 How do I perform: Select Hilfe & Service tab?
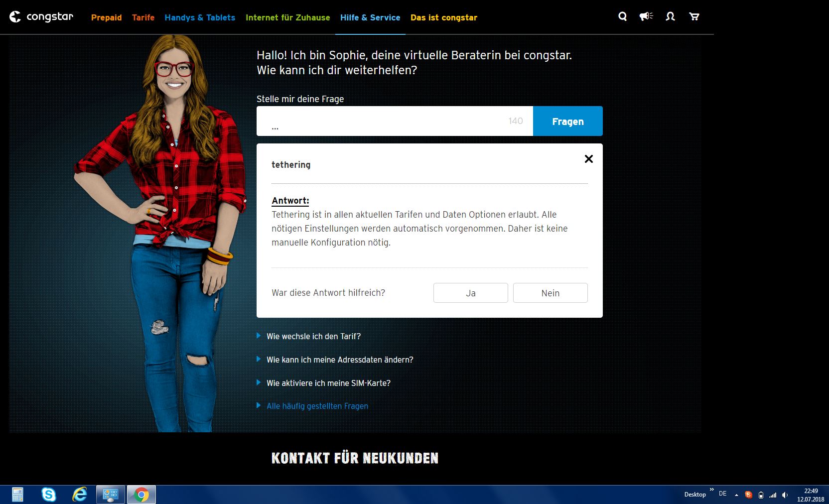[x=370, y=17]
